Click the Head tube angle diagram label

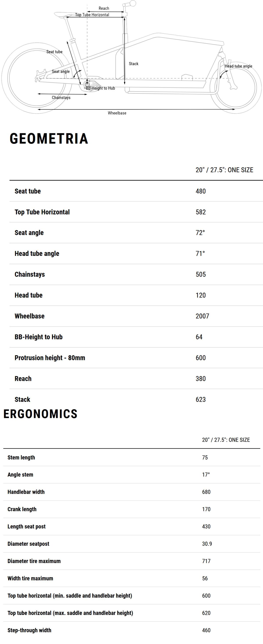tap(238, 66)
